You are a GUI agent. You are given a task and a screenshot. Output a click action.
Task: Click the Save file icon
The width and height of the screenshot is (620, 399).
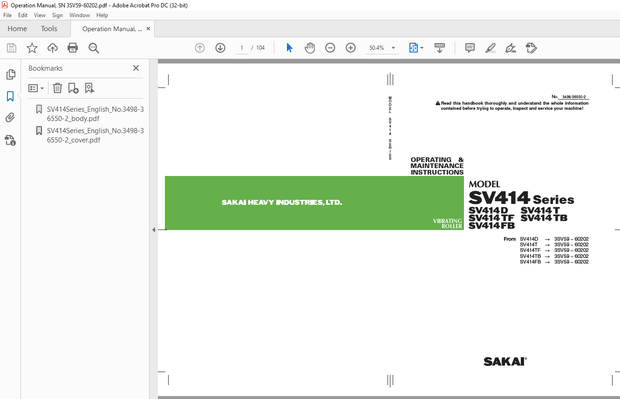(11, 48)
